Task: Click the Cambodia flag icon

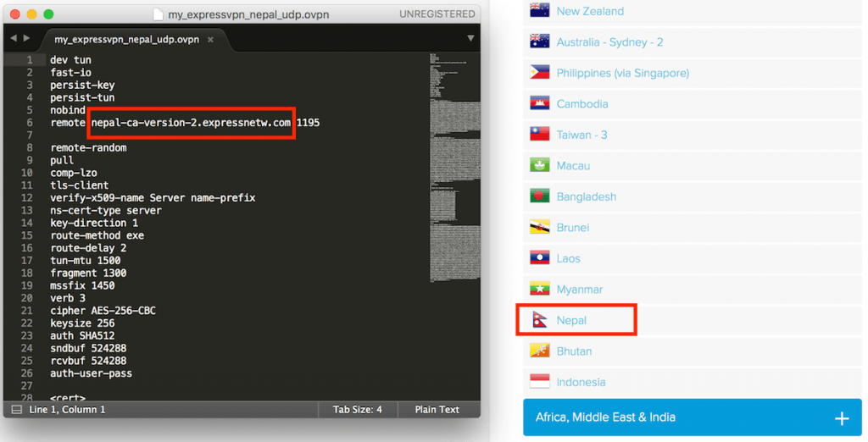Action: [x=539, y=103]
